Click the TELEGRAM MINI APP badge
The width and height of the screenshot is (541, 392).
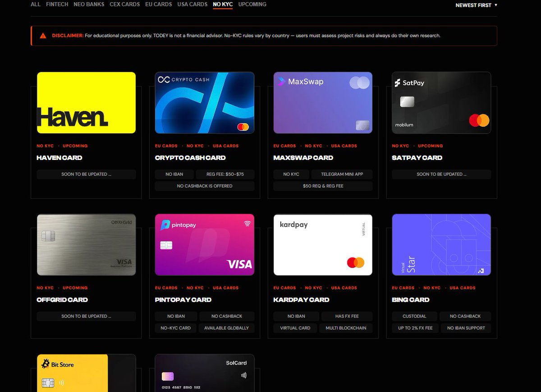point(342,174)
